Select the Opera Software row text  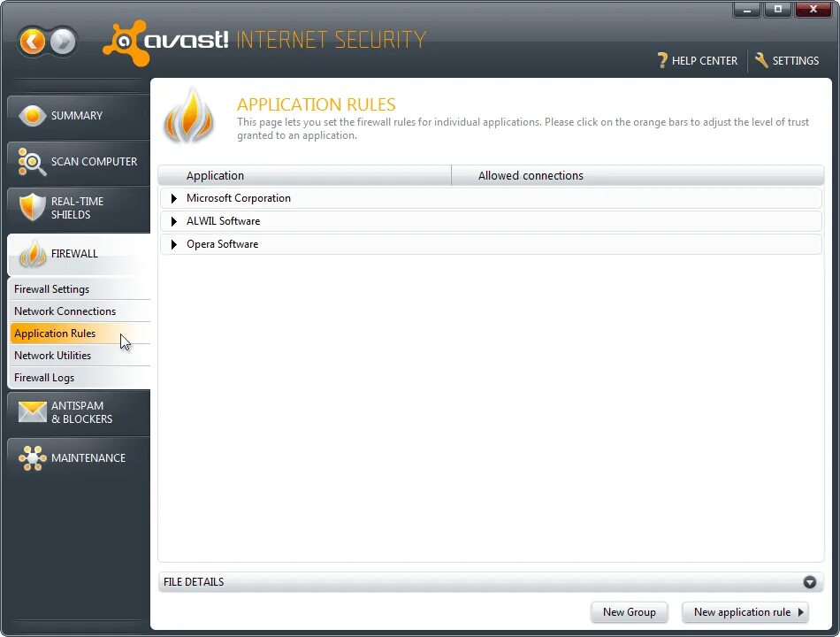tap(222, 244)
